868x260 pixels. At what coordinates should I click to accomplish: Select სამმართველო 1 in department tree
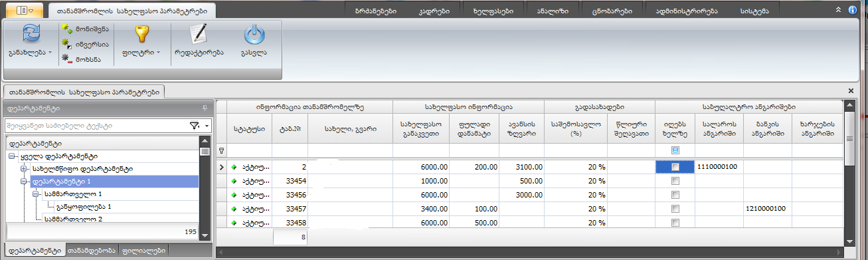click(72, 194)
